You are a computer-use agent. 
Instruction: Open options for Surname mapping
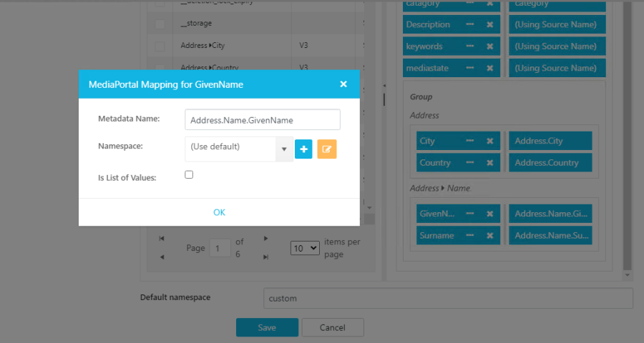(x=470, y=236)
